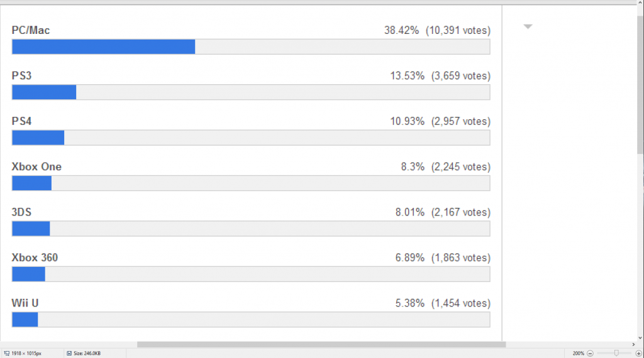Viewport: 644px width, 358px height.
Task: Click the blue PC/Mac result bar
Action: (x=103, y=47)
